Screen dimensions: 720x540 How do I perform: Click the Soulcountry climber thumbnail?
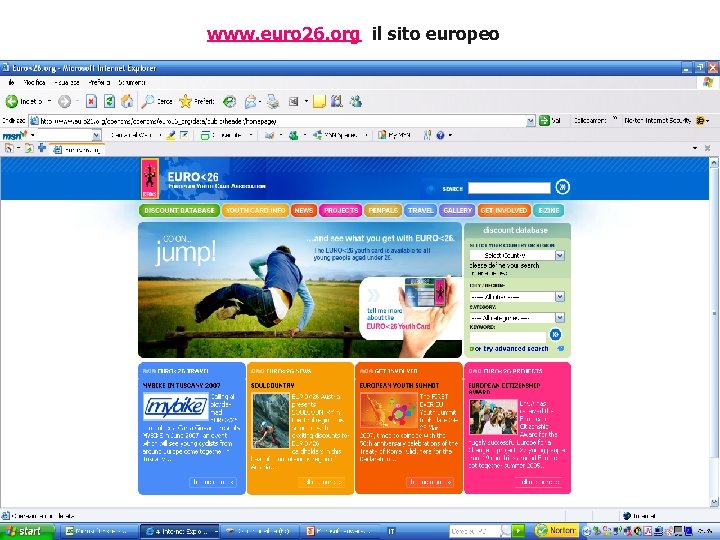[271, 421]
